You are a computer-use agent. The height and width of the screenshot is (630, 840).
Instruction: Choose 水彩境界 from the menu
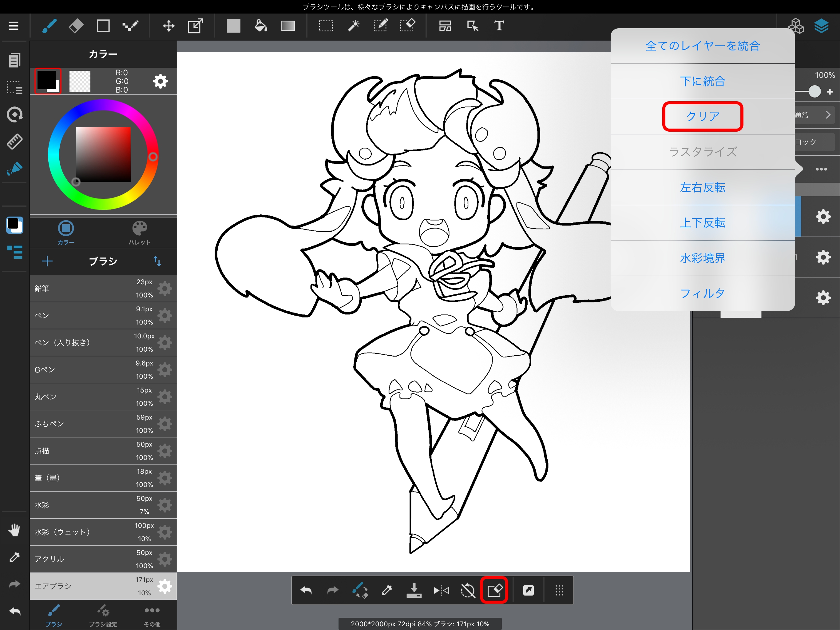click(703, 258)
